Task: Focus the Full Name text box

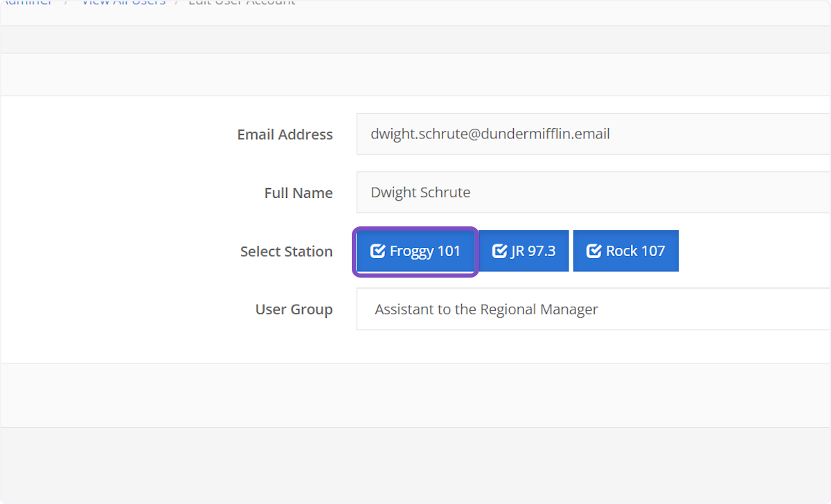Action: point(592,192)
